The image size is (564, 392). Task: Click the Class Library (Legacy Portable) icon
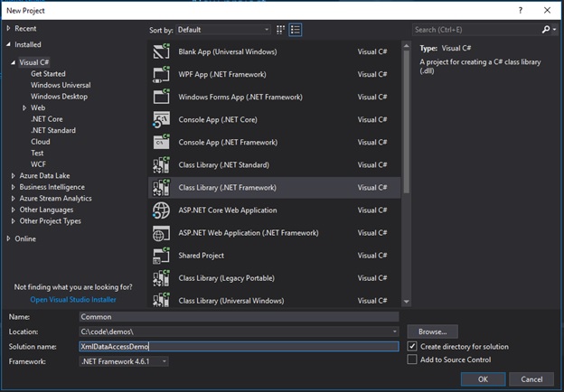[x=161, y=278]
